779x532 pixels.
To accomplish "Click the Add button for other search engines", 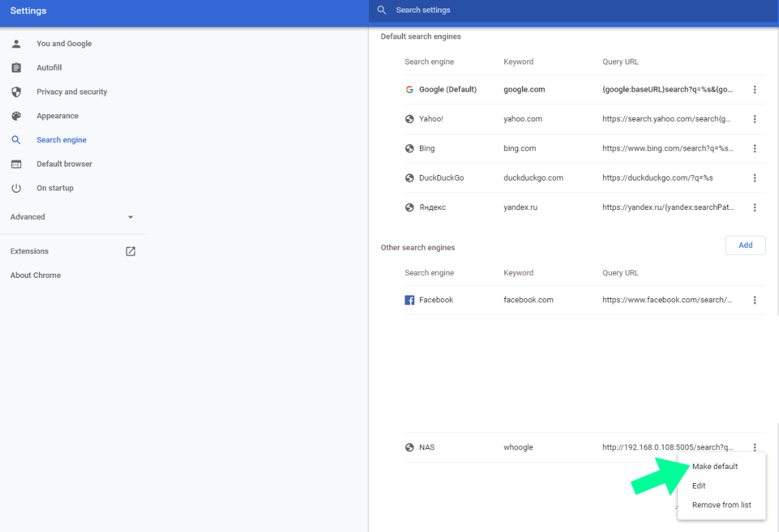I will pos(745,245).
